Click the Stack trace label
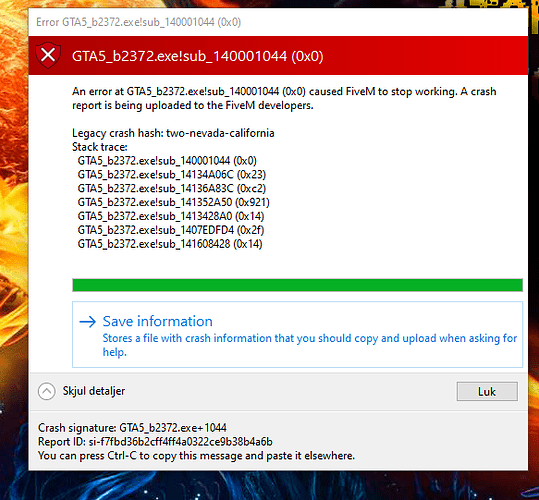This screenshot has width=539, height=500. (100, 147)
